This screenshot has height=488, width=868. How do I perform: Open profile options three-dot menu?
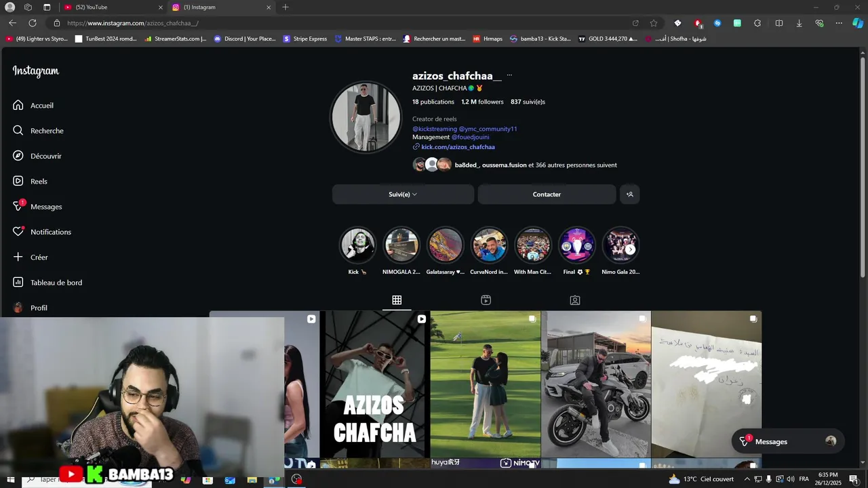[x=509, y=75]
